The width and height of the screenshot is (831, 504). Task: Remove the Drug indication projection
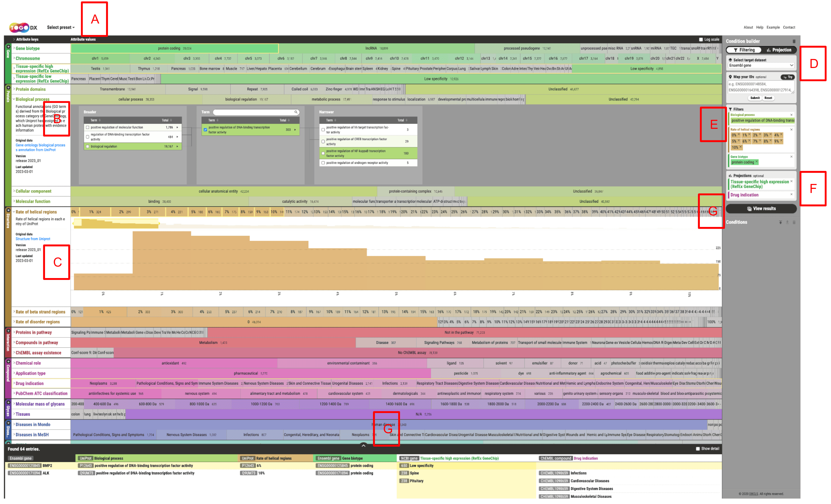(791, 194)
